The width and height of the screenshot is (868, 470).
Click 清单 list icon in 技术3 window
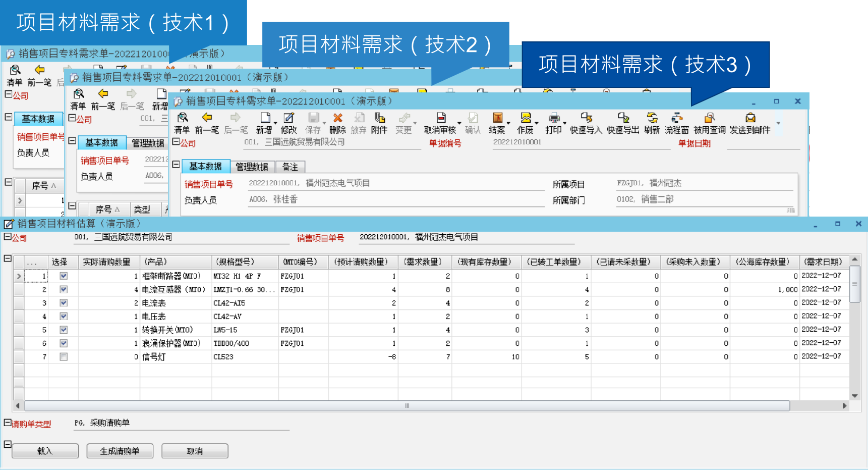pos(182,118)
